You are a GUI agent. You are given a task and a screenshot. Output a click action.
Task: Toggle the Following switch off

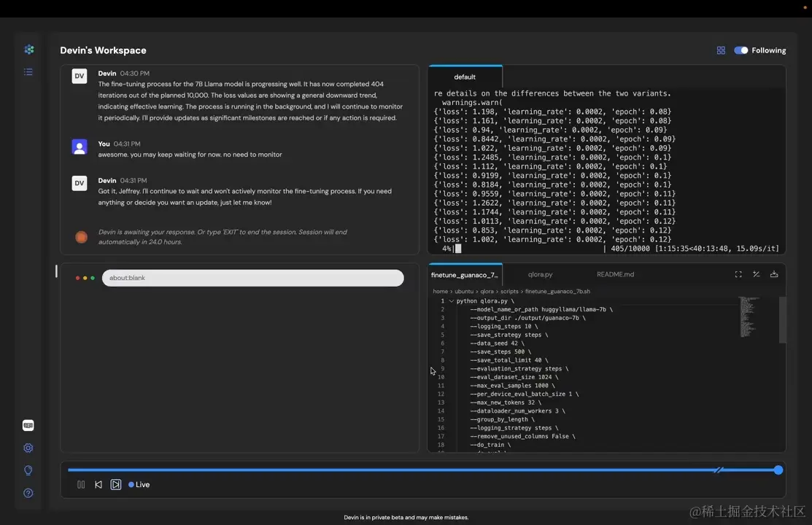tap(741, 50)
